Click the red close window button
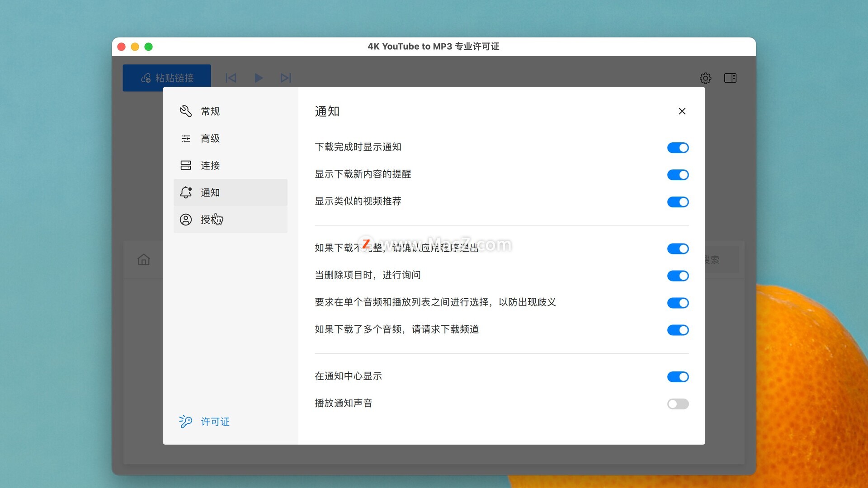Image resolution: width=868 pixels, height=488 pixels. [121, 47]
